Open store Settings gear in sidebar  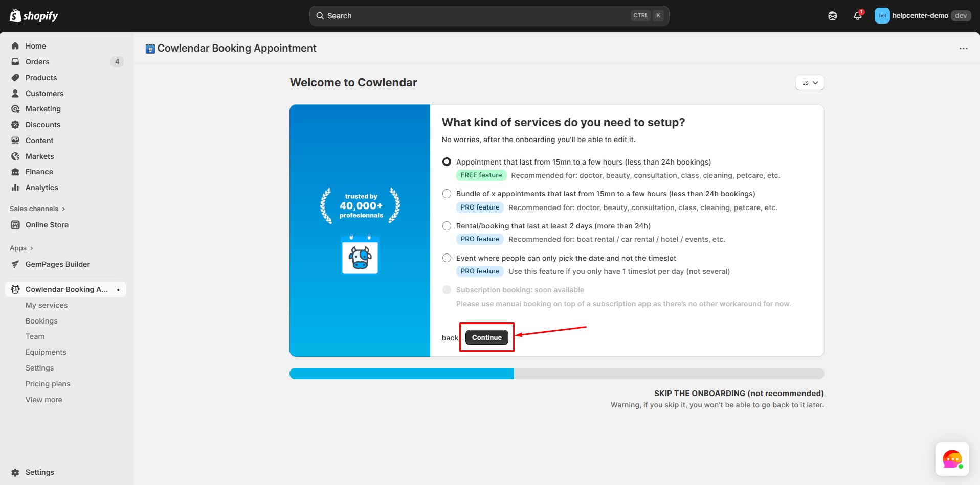pyautogui.click(x=15, y=472)
